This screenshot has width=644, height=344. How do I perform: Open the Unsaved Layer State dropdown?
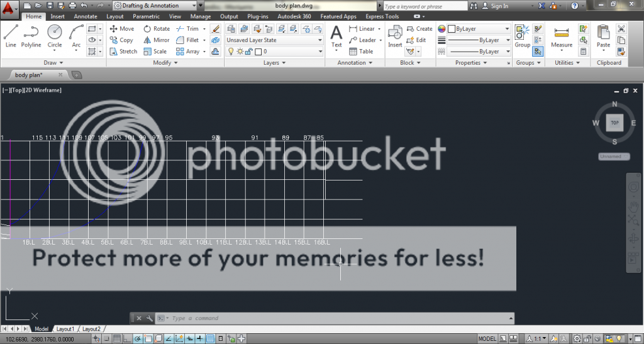pos(274,40)
